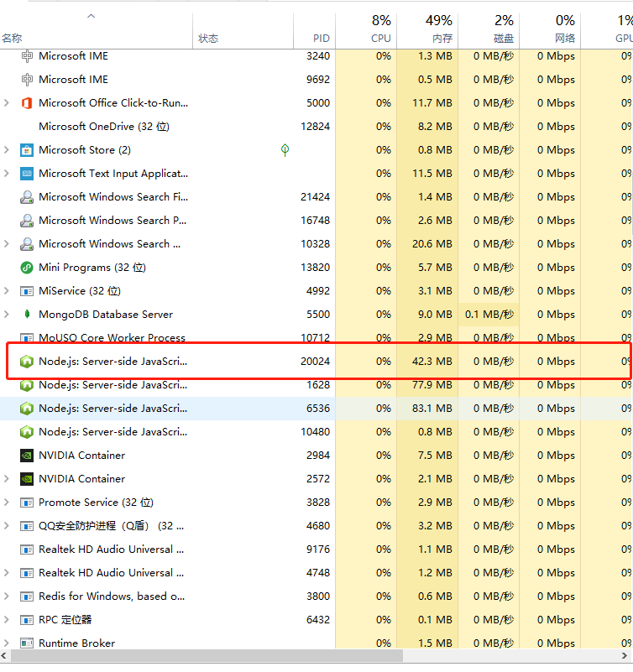
Task: Select Realtek HD Audio Universal PID 4748 row
Action: 316,573
